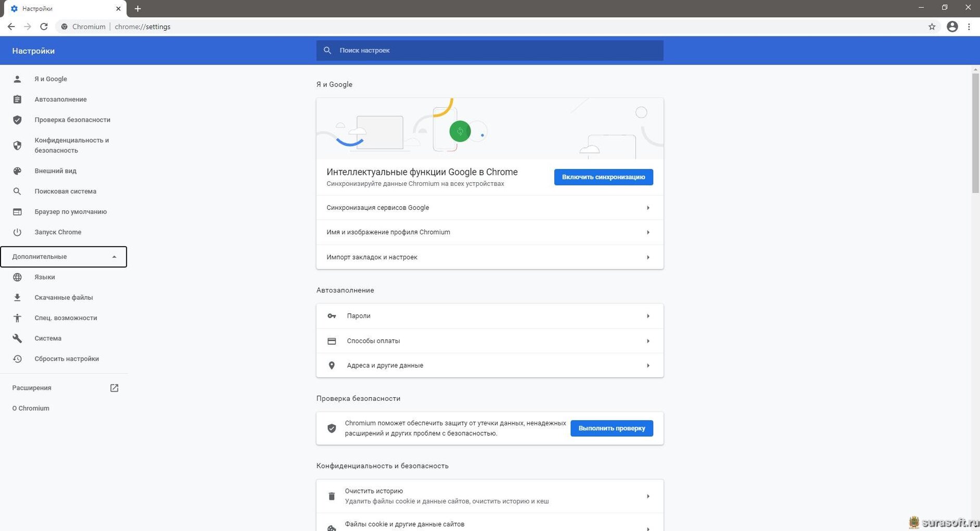Open Скачанные файлы settings
980x531 pixels.
[x=63, y=298]
